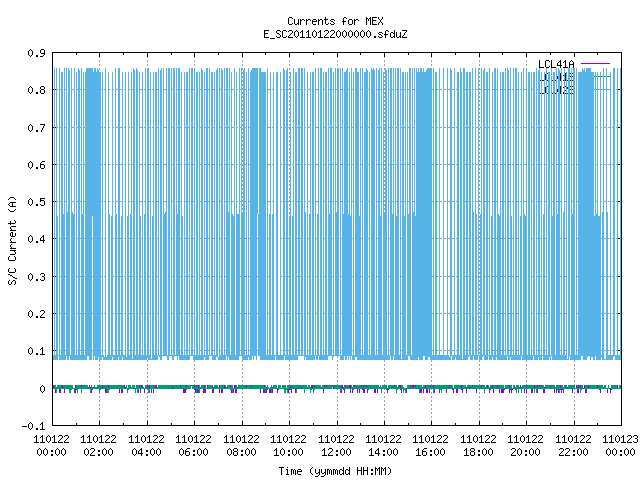Viewport: 640px width, 480px height.
Task: Click the 00:00 label beneath date 110122
Action: point(51,452)
